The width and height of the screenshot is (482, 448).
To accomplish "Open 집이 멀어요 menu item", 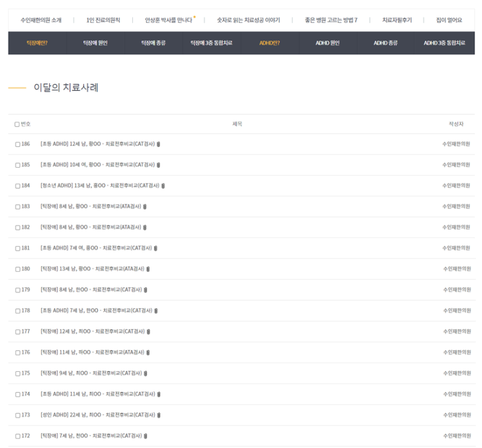I will pos(449,21).
